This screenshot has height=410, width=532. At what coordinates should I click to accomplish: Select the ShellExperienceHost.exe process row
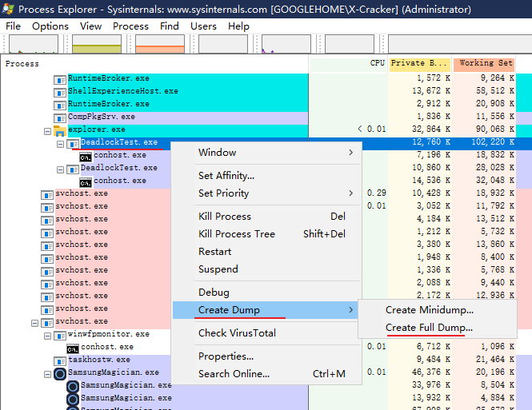[188, 91]
